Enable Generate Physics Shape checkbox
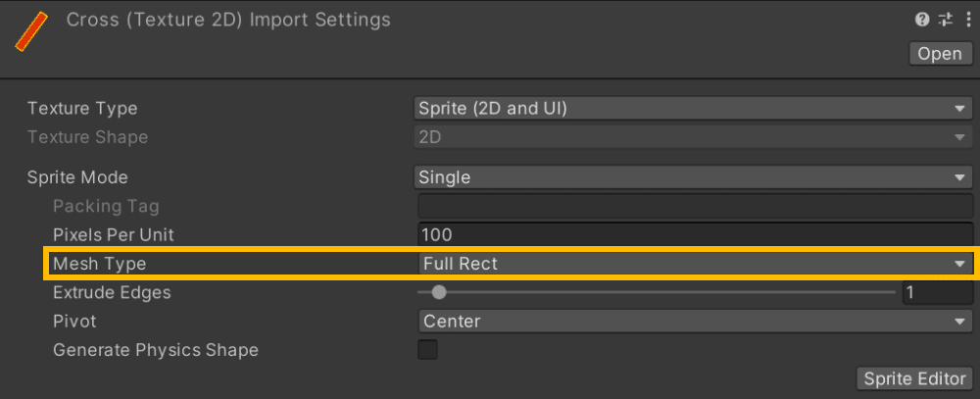The height and width of the screenshot is (399, 980). [428, 350]
